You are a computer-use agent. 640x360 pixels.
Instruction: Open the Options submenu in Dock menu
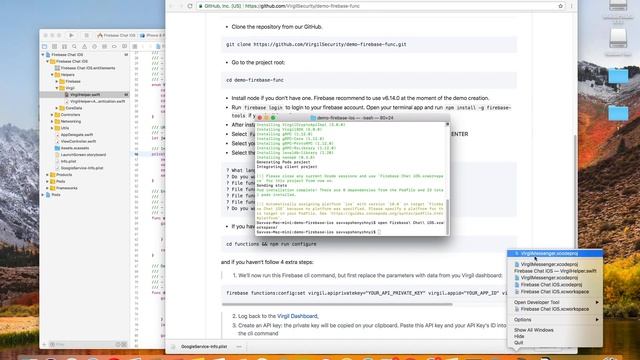[x=555, y=320]
